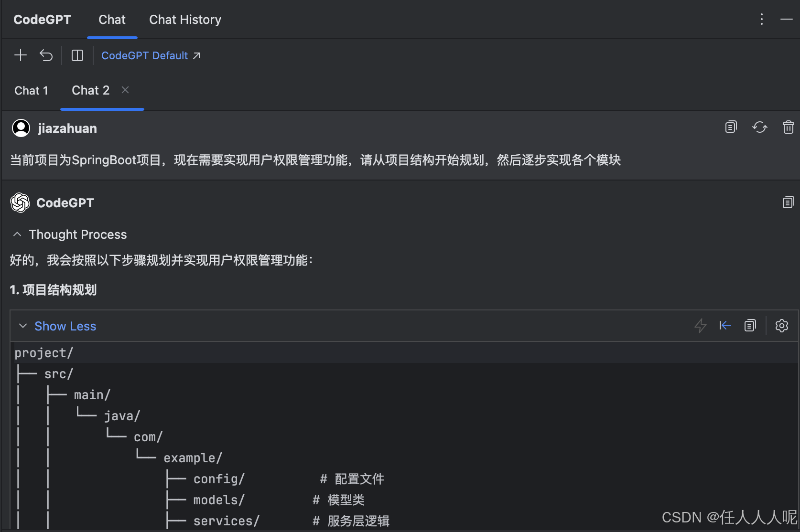Click the jiazahuan user avatar
This screenshot has width=800, height=532.
coord(21,128)
